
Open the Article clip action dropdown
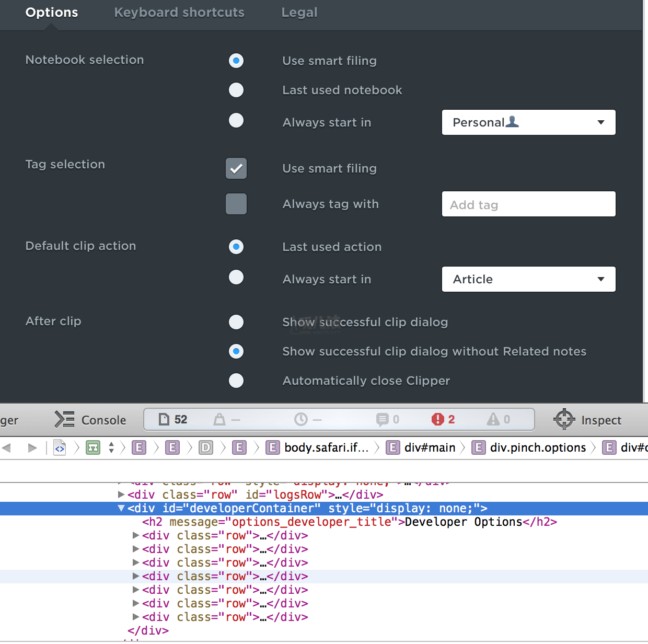click(x=529, y=279)
